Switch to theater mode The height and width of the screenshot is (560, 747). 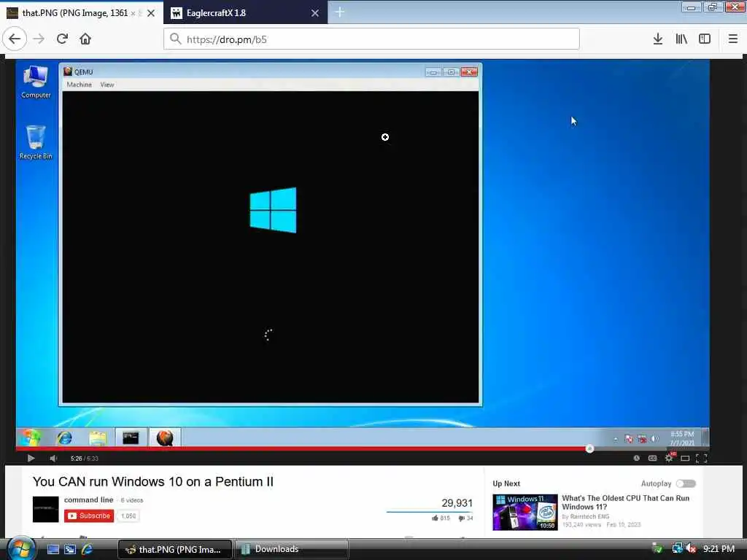point(685,458)
